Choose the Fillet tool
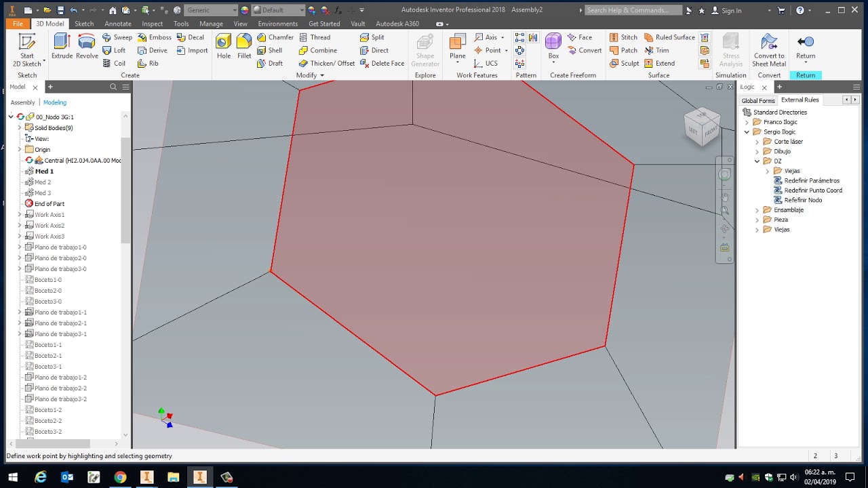 click(244, 46)
